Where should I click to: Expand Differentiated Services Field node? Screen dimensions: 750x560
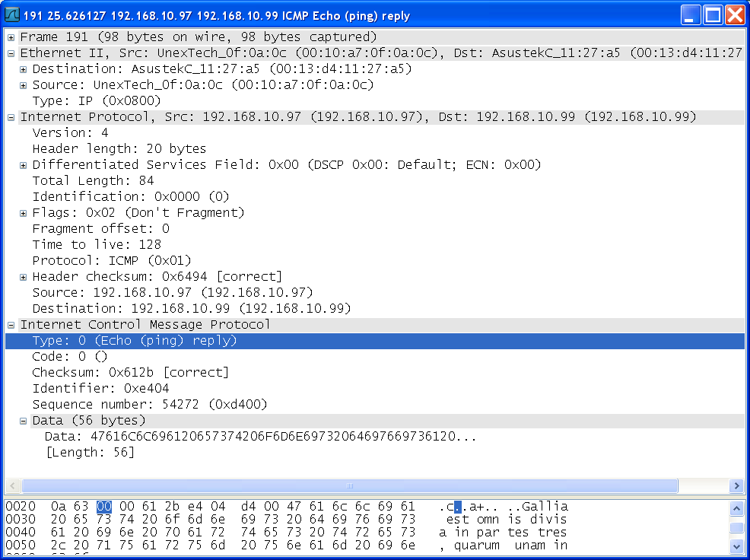(23, 165)
